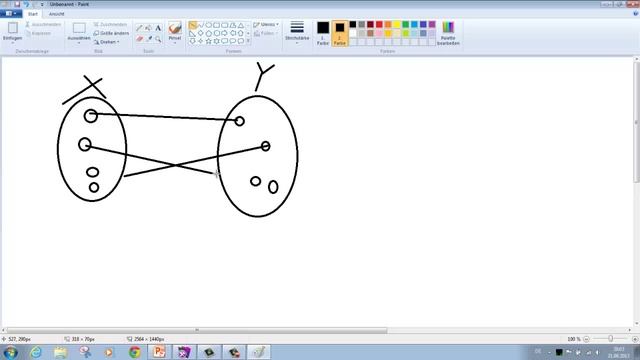Pick the green color swatch
Image resolution: width=640 pixels, height=360 pixels.
click(x=406, y=24)
